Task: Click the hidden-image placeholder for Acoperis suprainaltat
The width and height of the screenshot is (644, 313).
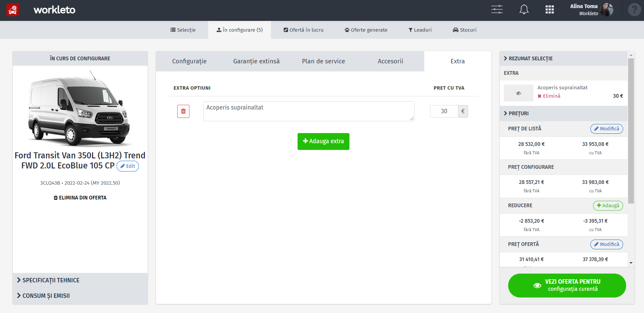Action: [x=519, y=93]
